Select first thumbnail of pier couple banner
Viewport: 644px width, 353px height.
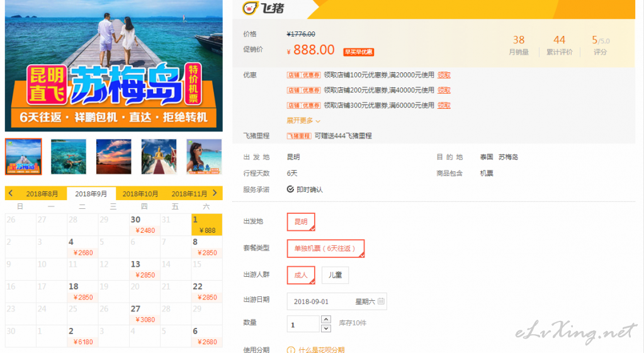(23, 157)
